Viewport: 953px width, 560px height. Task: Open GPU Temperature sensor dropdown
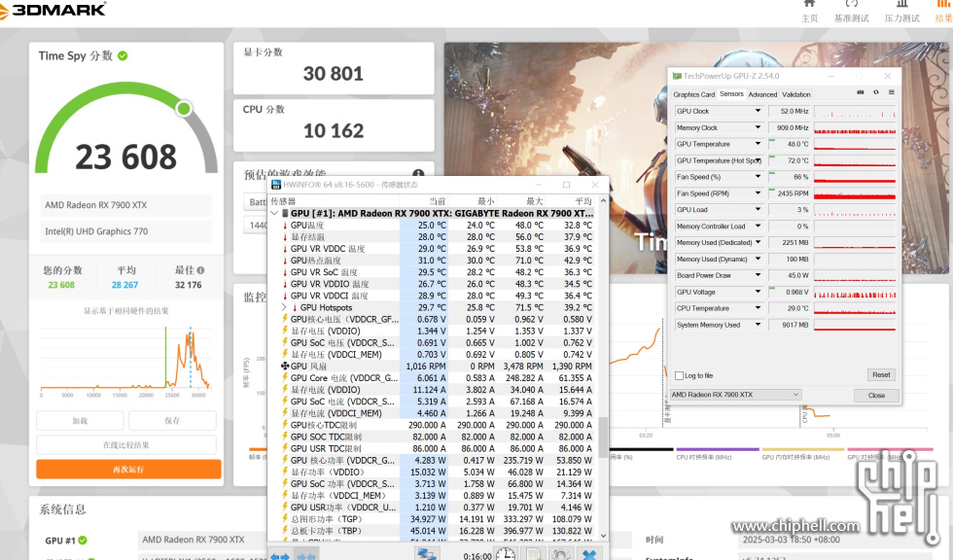click(758, 144)
